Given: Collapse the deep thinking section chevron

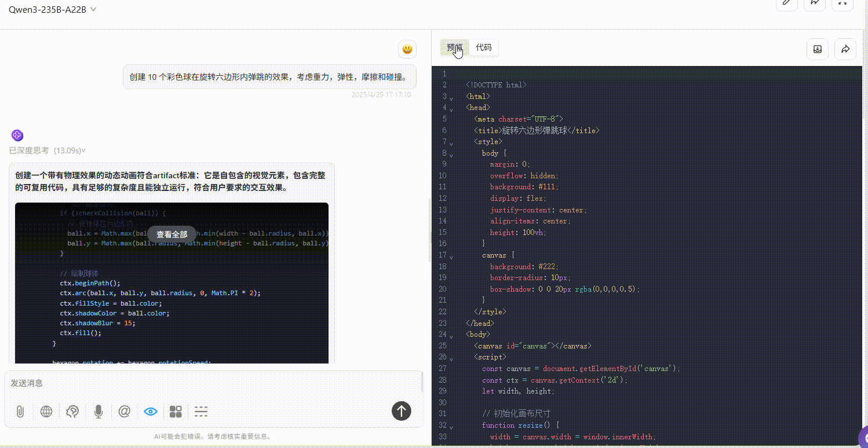Looking at the screenshot, I should pos(83,150).
